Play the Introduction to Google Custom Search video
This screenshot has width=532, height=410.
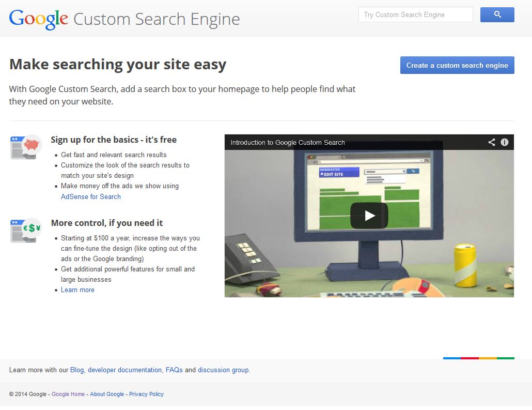[369, 216]
